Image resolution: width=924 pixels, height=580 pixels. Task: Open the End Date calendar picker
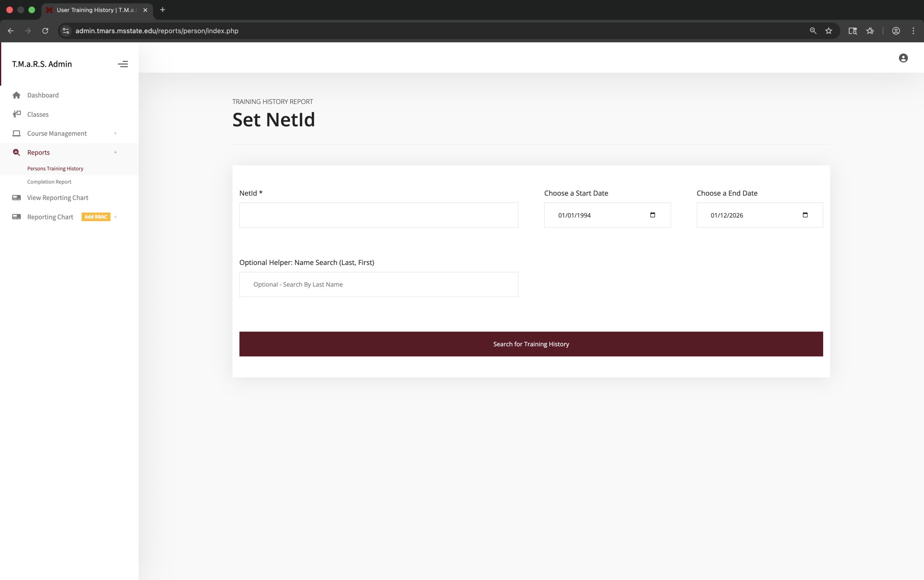pos(805,215)
